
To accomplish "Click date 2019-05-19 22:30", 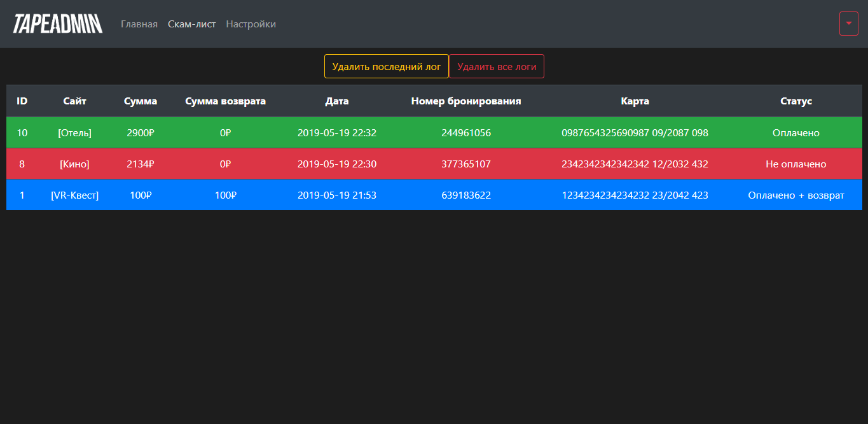I will (x=337, y=164).
